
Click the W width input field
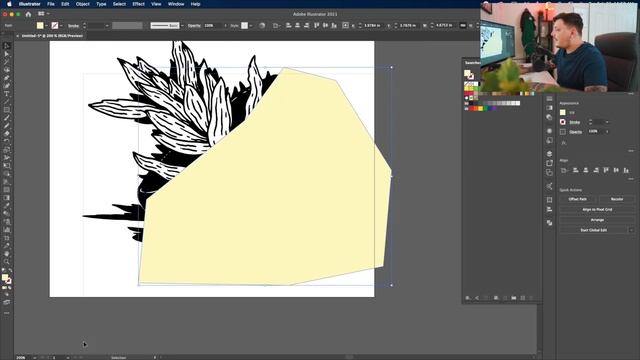(x=445, y=25)
